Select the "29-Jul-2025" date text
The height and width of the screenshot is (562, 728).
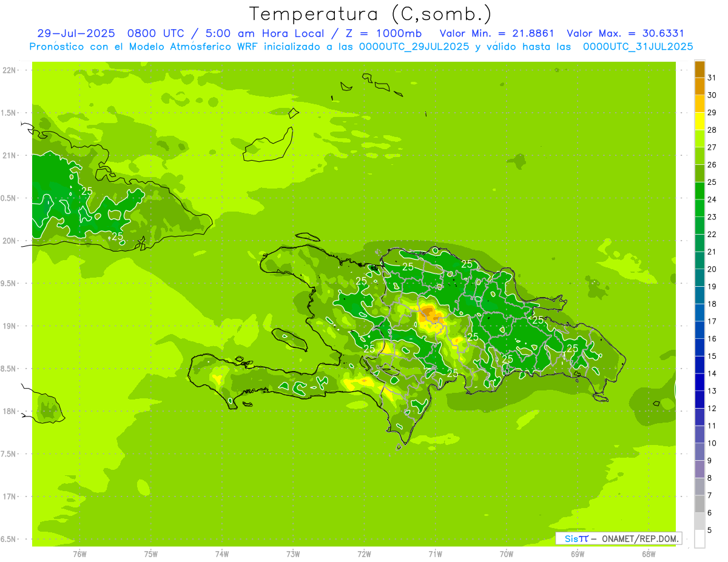click(x=76, y=33)
